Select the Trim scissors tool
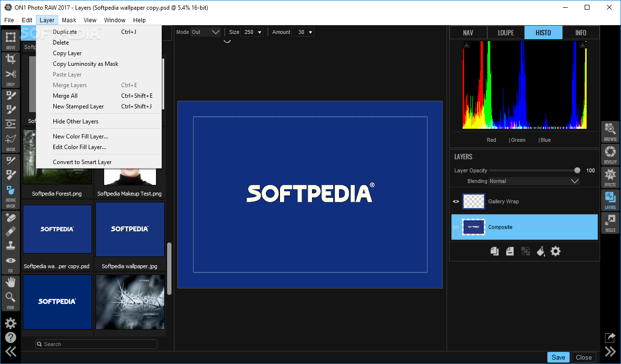Image resolution: width=621 pixels, height=364 pixels. [11, 74]
